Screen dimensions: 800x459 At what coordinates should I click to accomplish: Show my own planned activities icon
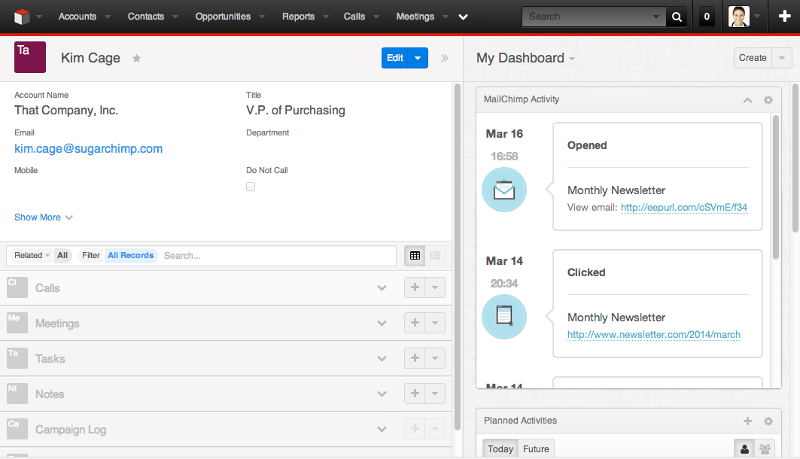(x=744, y=449)
